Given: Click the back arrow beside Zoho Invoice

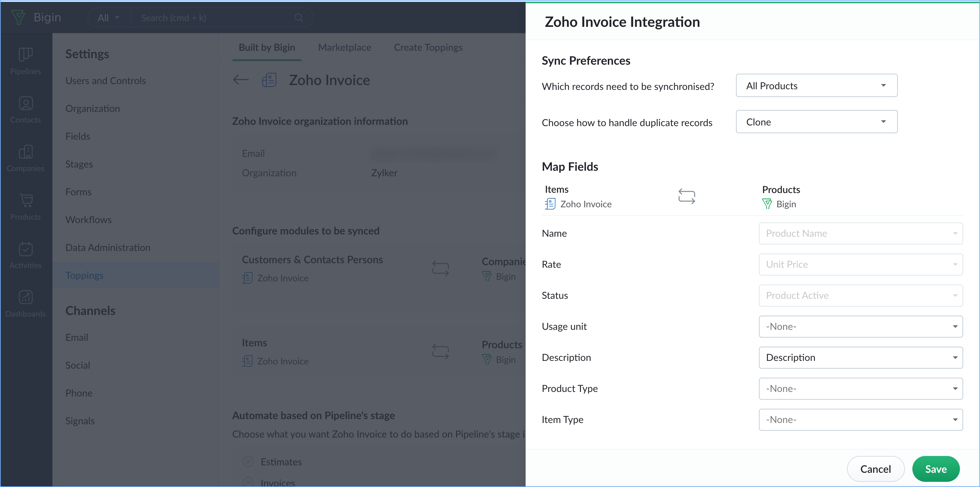Looking at the screenshot, I should tap(240, 80).
